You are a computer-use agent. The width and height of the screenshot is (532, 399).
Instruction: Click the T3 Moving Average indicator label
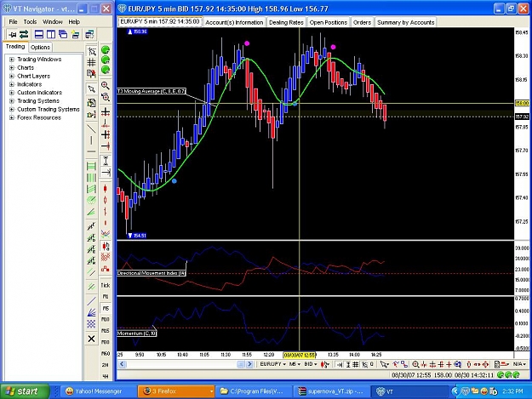(x=152, y=91)
